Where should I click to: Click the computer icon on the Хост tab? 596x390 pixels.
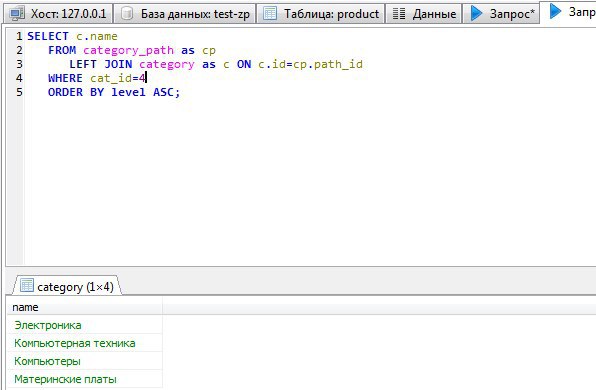coord(17,14)
